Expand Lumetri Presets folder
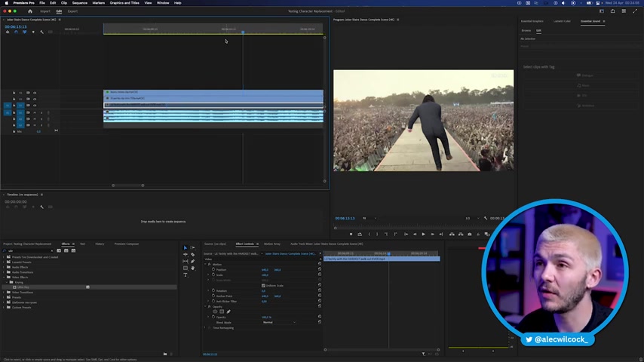Screen dimensions: 644x362 pyautogui.click(x=4, y=262)
